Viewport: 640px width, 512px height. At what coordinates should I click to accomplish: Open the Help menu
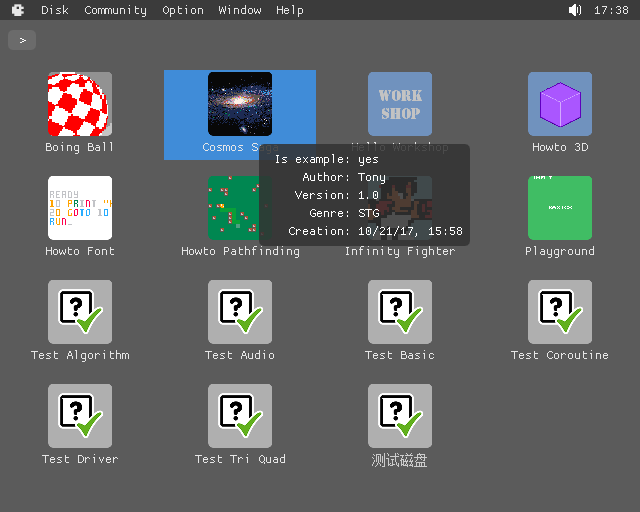(290, 10)
